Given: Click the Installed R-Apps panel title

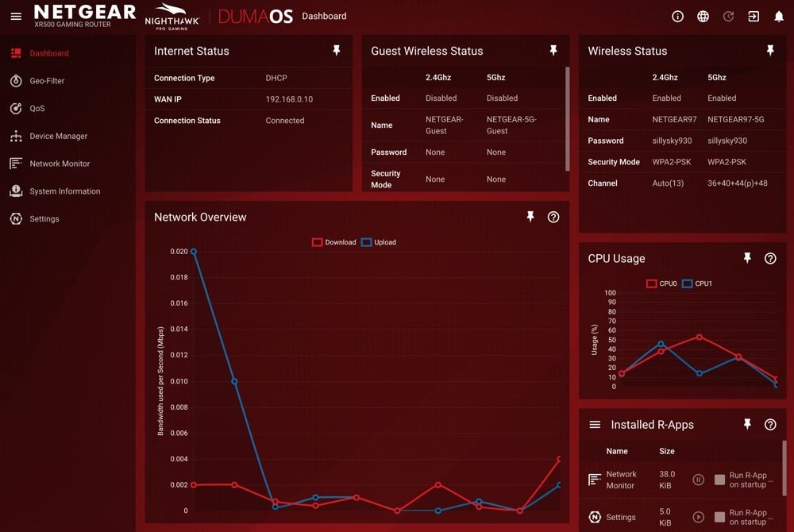Looking at the screenshot, I should pyautogui.click(x=652, y=425).
